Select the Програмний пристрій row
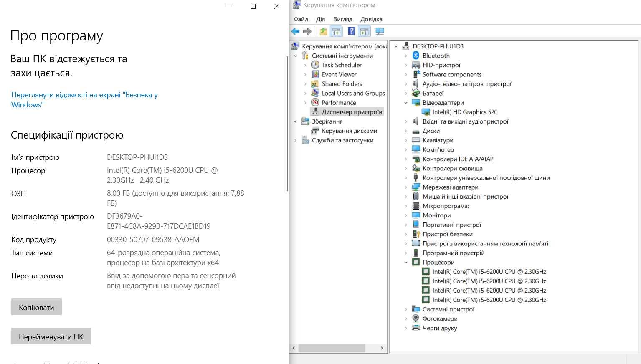The height and width of the screenshot is (364, 641). tap(454, 253)
